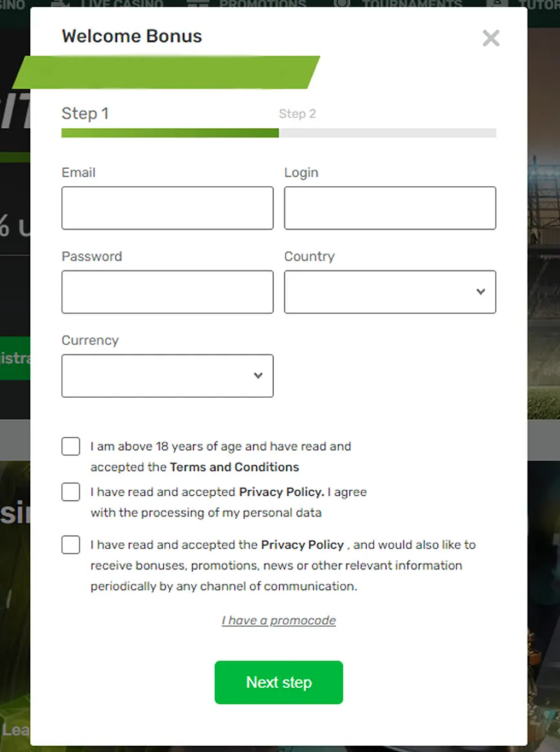
Task: Open the Country dropdown
Action: [390, 292]
